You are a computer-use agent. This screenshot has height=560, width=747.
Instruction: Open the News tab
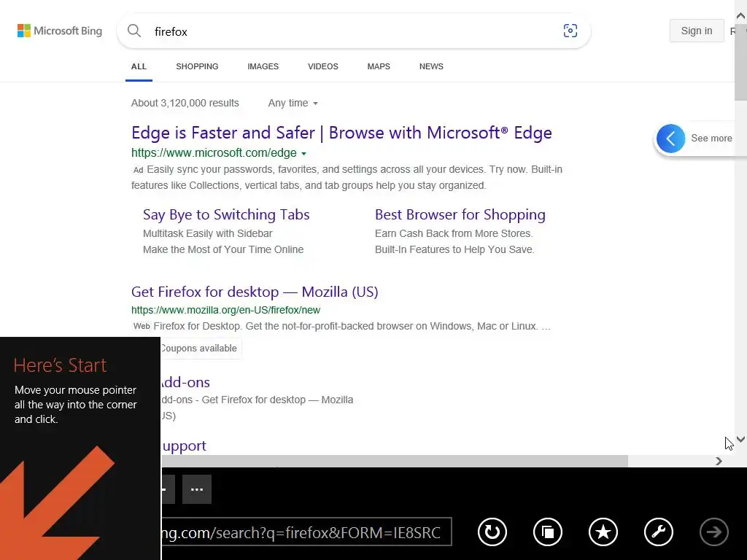tap(431, 66)
